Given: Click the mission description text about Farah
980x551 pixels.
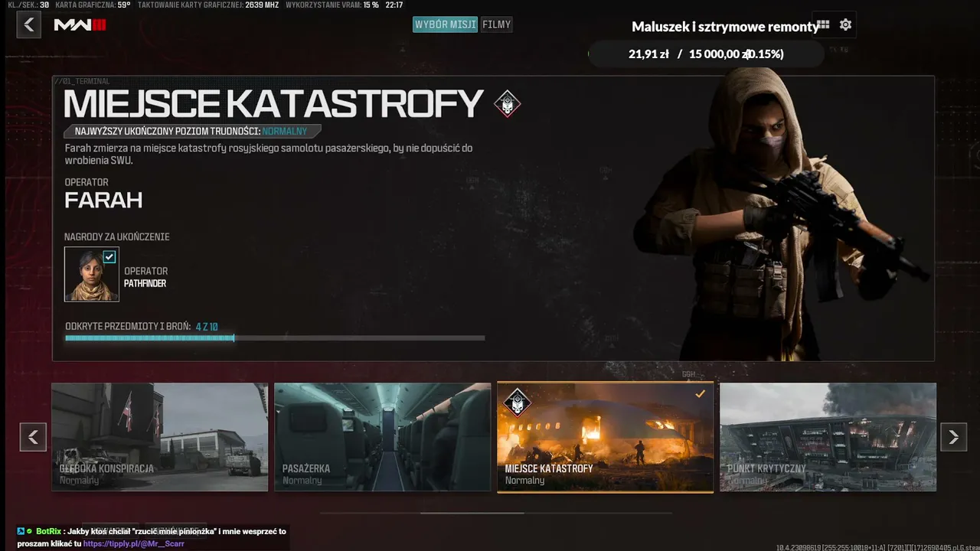Looking at the screenshot, I should [x=269, y=154].
